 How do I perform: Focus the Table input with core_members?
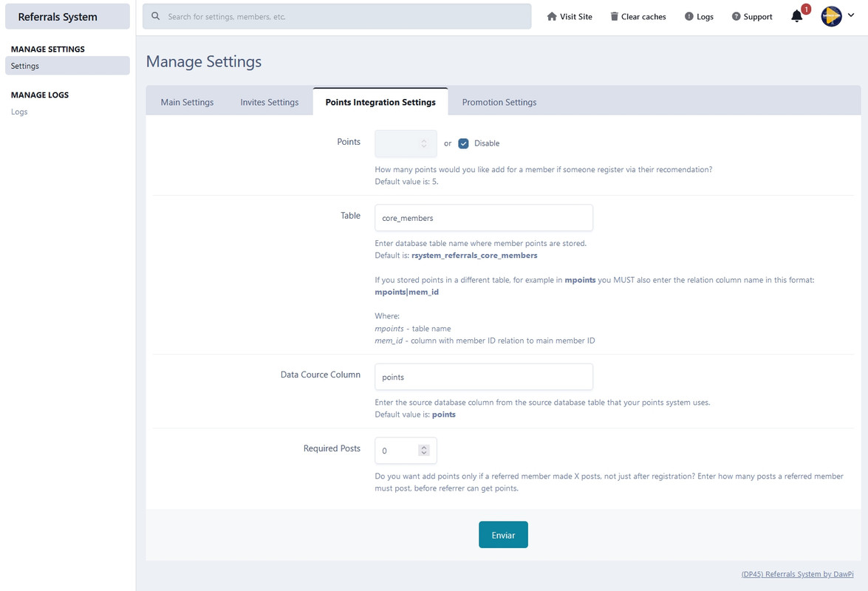[484, 218]
